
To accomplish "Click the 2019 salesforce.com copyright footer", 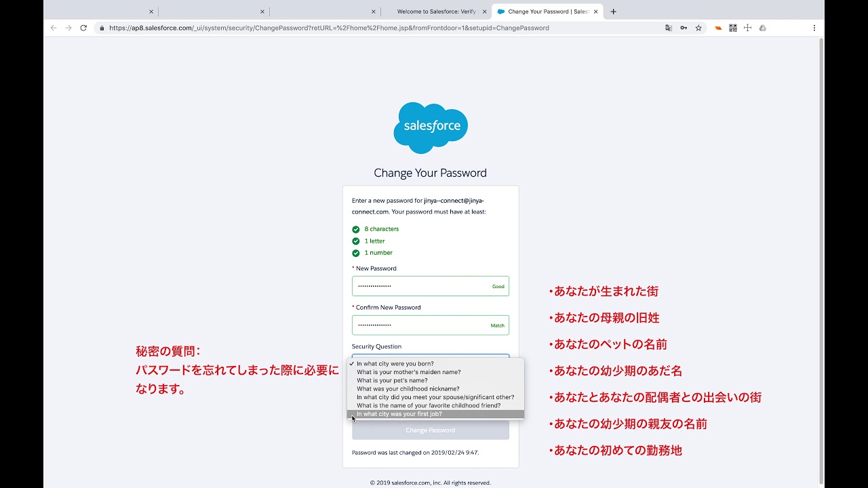I will [431, 483].
